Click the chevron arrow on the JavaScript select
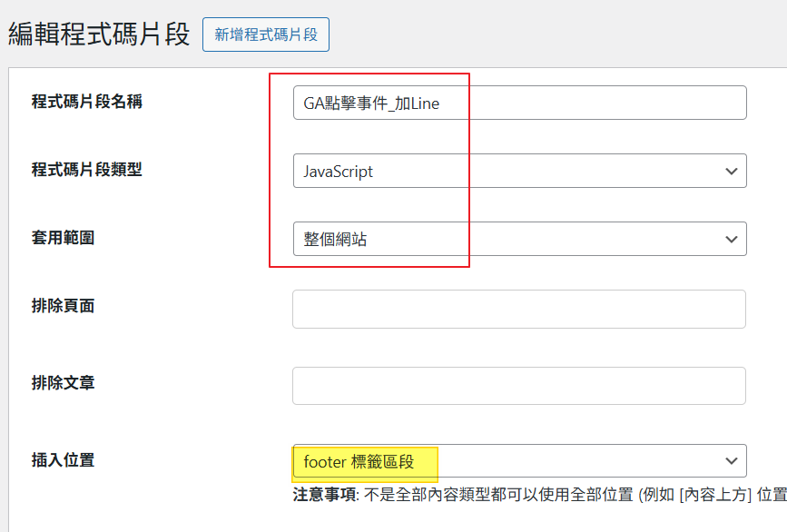This screenshot has height=532, width=787. 731,172
